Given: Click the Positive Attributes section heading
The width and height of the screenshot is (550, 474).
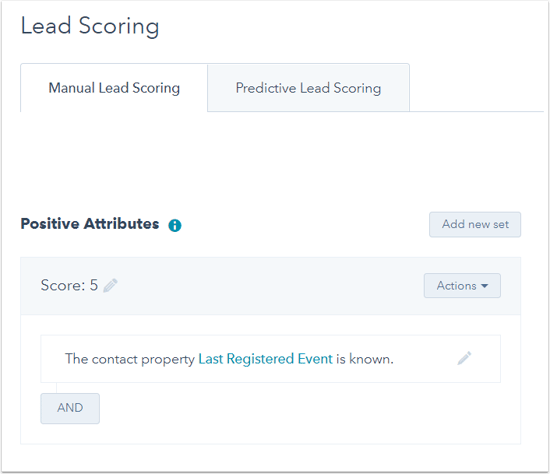Looking at the screenshot, I should 90,224.
